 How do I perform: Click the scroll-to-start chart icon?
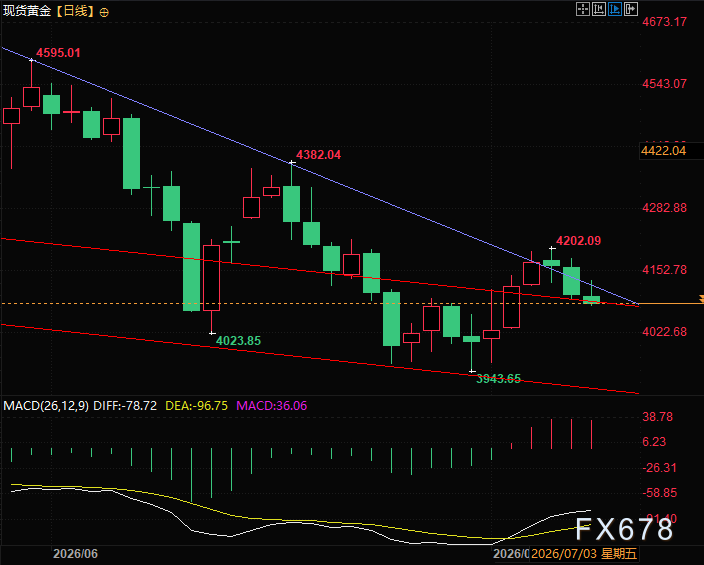598,9
